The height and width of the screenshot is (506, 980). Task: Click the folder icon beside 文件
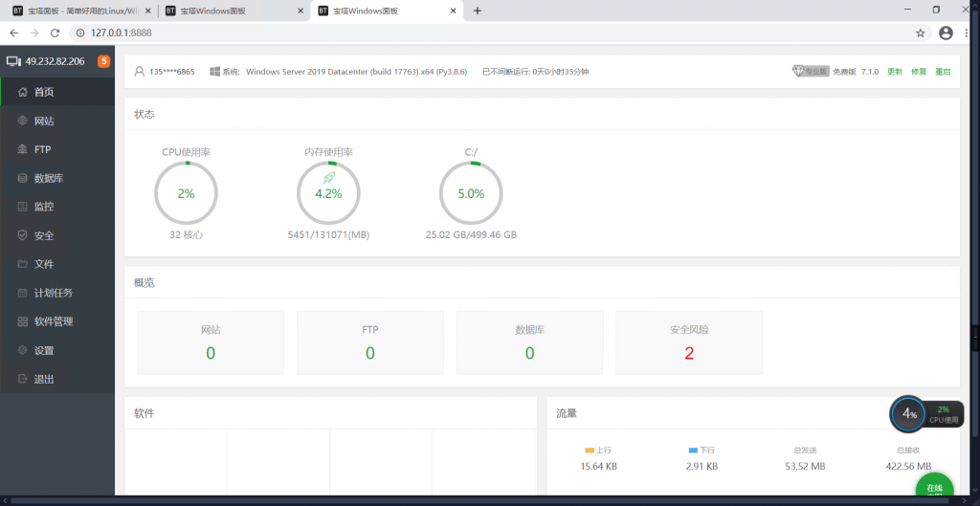23,264
